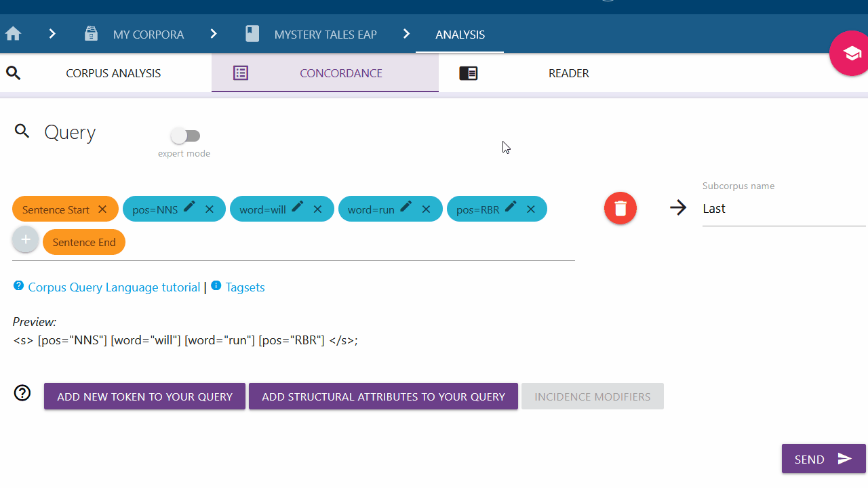Toggle expert mode switch
Screen dimensions: 868x488
coord(185,136)
